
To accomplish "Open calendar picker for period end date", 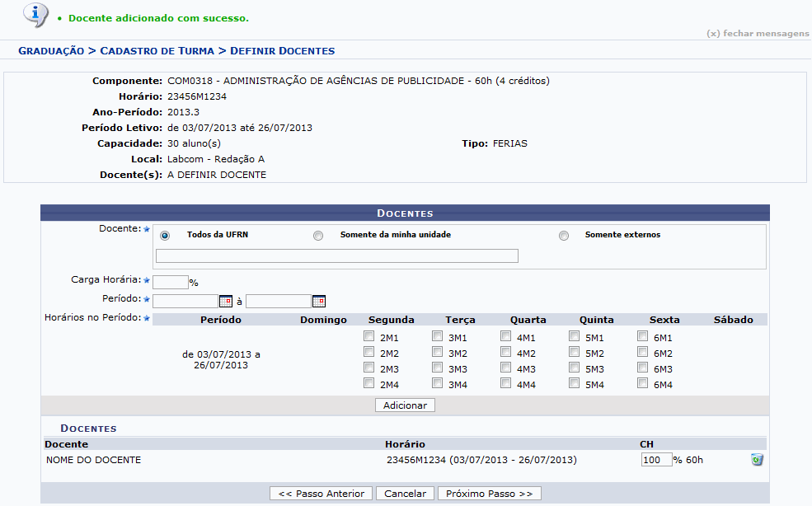I will [x=318, y=302].
